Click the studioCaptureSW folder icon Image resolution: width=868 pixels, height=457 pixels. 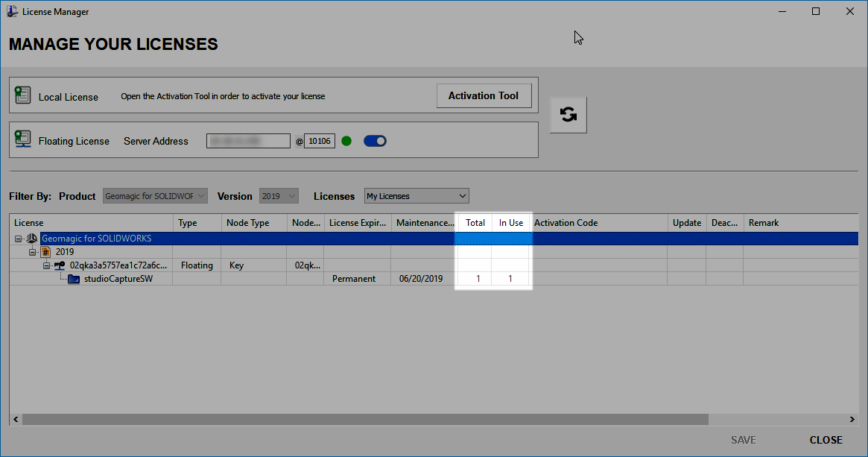[73, 278]
